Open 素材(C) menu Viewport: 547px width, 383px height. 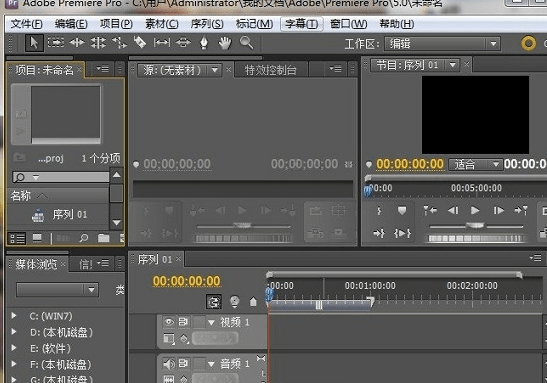pos(162,24)
